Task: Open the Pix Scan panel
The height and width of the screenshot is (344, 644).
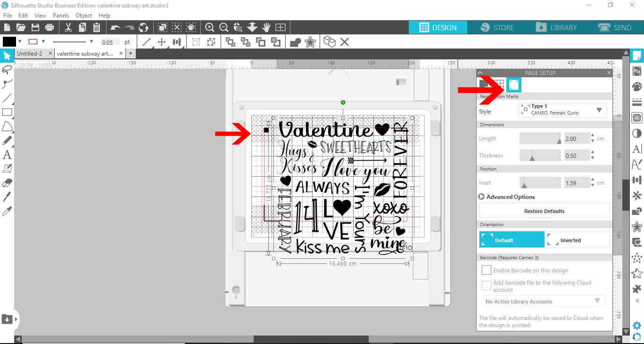Action: point(637,72)
